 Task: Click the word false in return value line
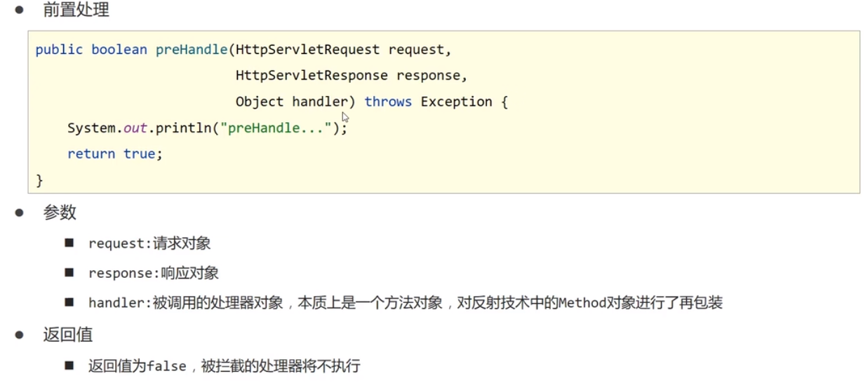[x=166, y=366]
